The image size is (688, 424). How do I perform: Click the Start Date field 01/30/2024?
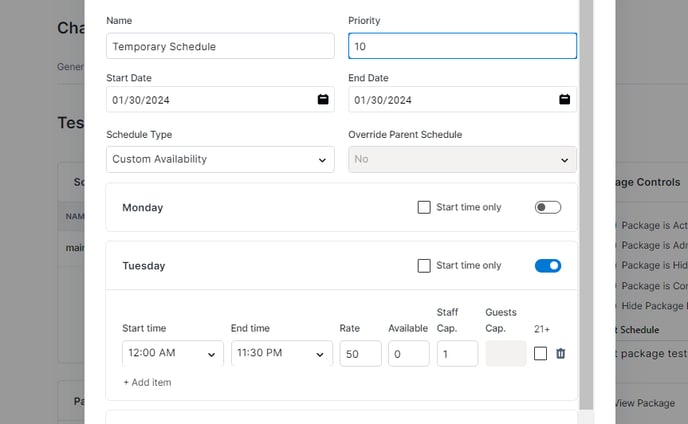pyautogui.click(x=220, y=100)
